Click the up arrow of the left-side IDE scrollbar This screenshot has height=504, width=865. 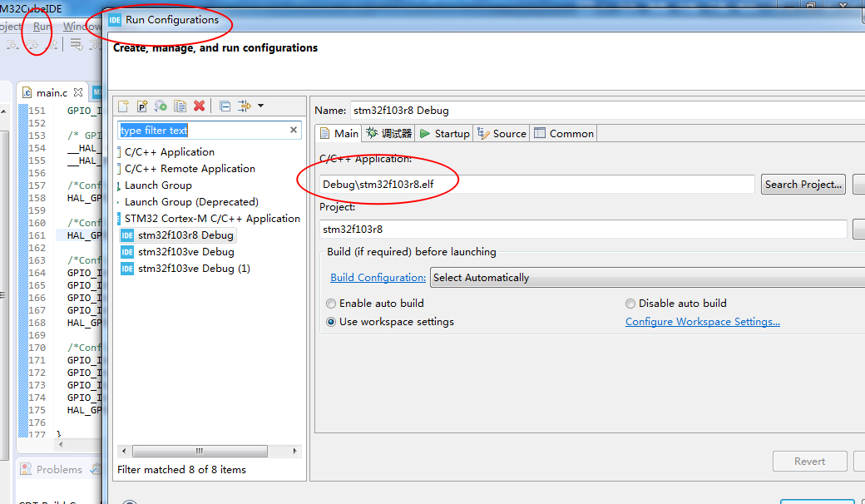click(x=4, y=111)
